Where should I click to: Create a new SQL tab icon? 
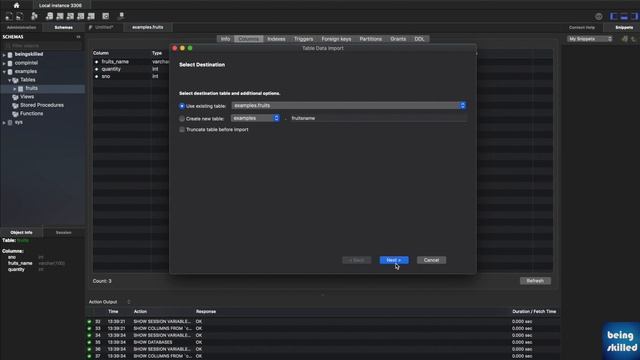(9, 16)
